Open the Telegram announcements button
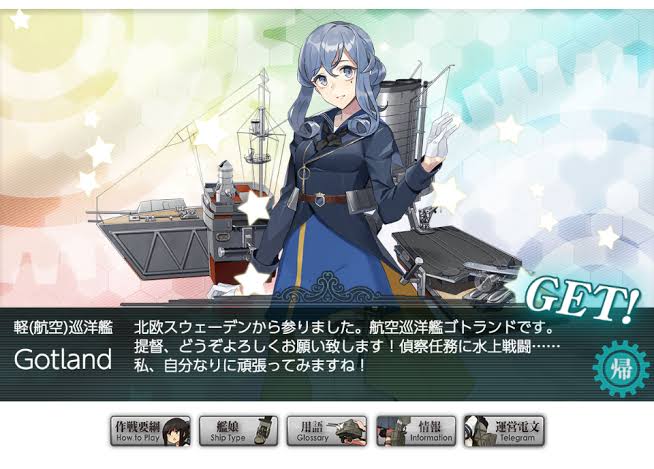Image resolution: width=654 pixels, height=469 pixels. 504,431
